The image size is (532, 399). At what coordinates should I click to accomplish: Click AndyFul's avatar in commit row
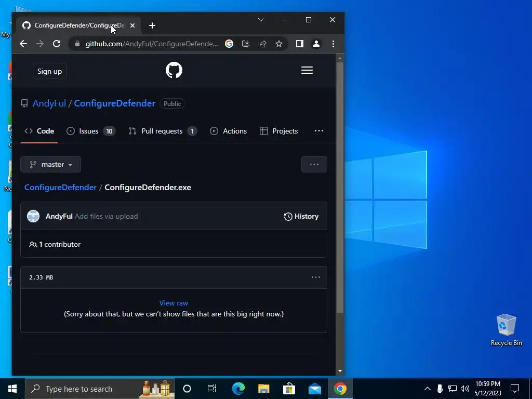tap(33, 216)
